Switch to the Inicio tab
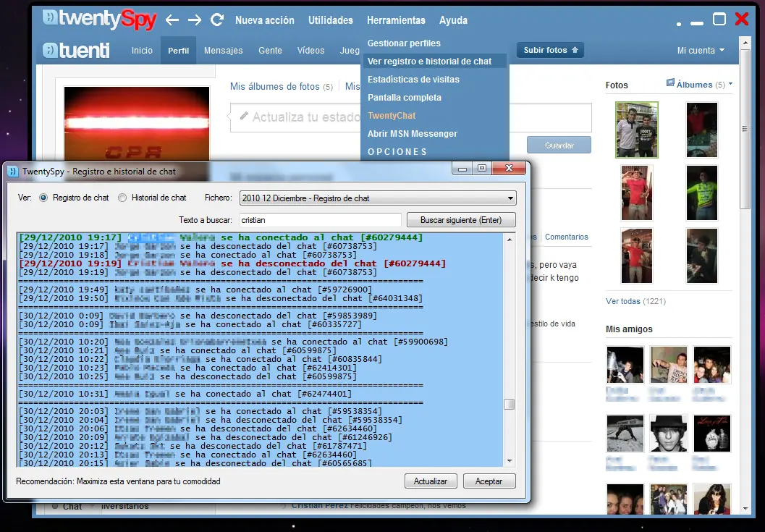 [142, 50]
